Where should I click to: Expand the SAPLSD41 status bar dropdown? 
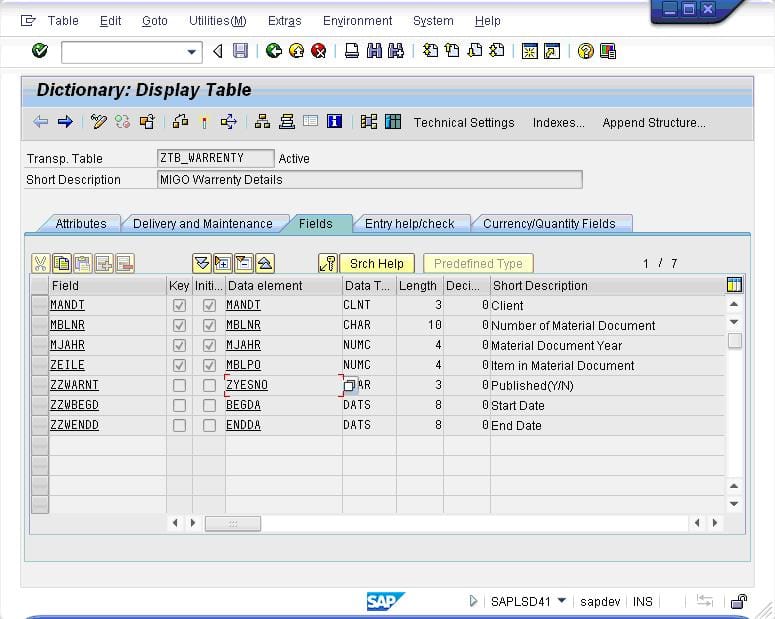point(562,601)
